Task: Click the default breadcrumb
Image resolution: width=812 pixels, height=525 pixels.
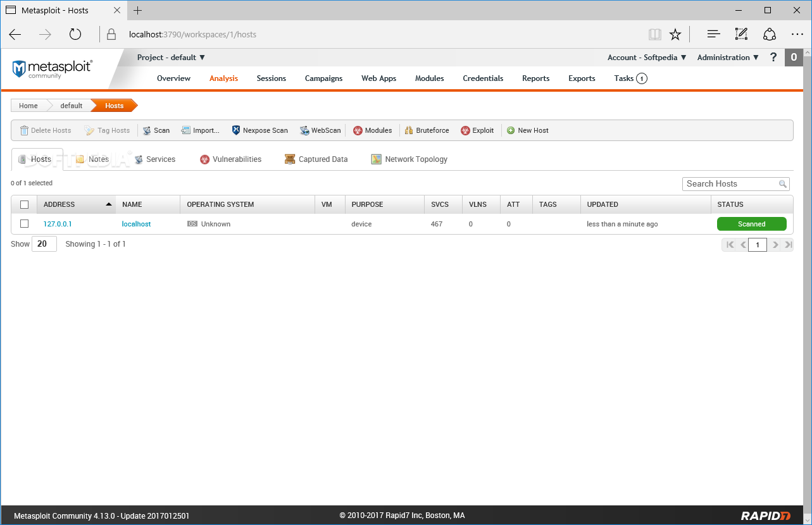Action: click(x=72, y=106)
